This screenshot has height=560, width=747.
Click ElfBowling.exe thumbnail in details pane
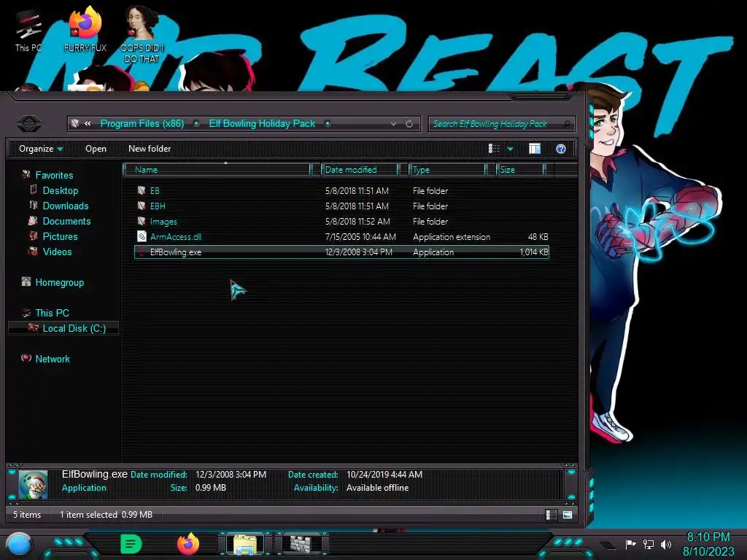(33, 484)
